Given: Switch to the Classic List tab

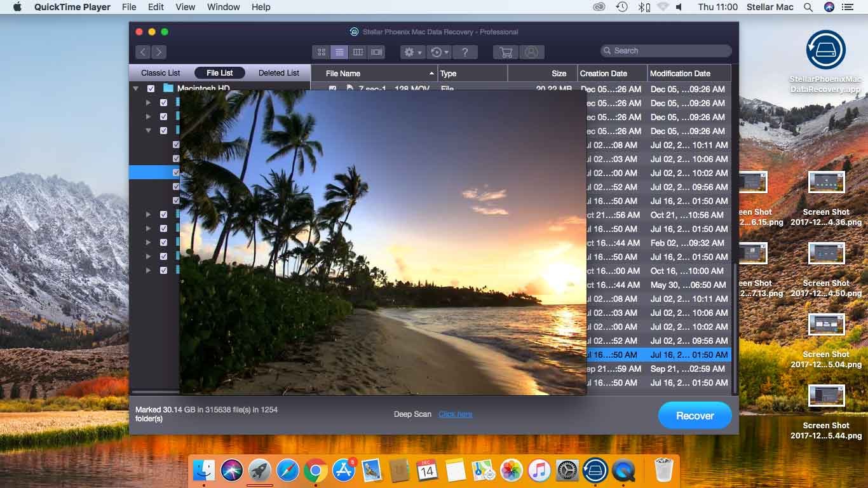Looking at the screenshot, I should (161, 73).
